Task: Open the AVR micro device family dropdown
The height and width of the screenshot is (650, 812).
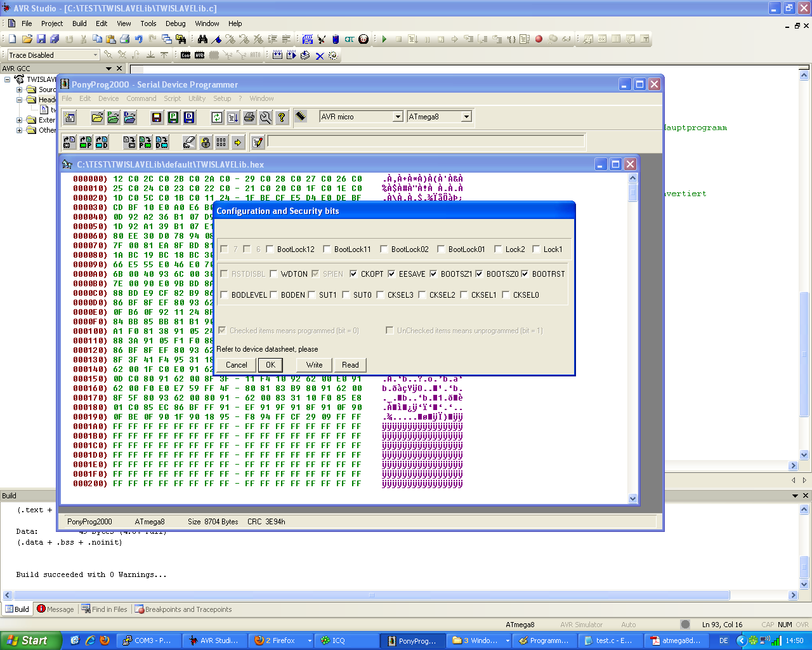Action: [x=398, y=117]
